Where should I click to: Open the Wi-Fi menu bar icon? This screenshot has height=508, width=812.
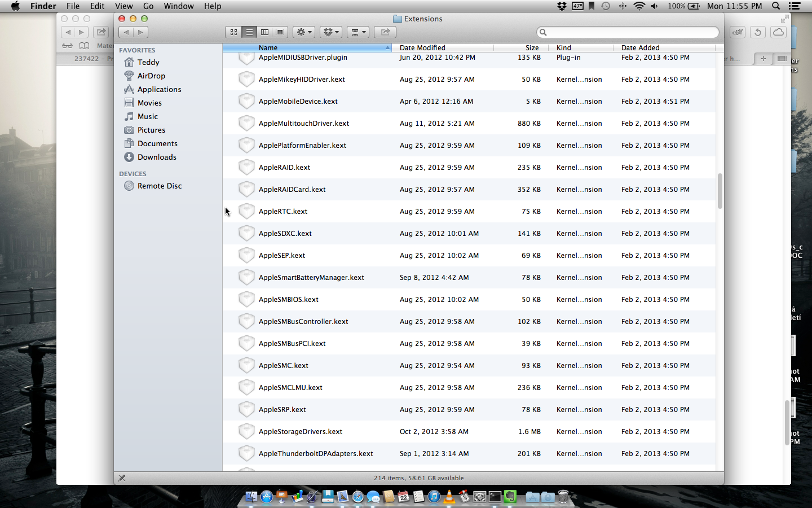pyautogui.click(x=639, y=6)
